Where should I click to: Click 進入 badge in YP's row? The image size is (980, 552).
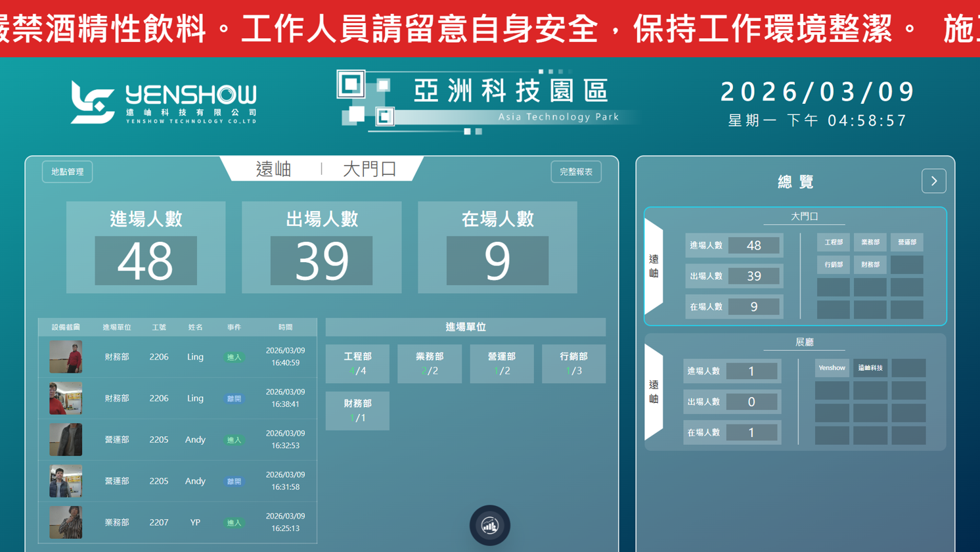point(234,523)
